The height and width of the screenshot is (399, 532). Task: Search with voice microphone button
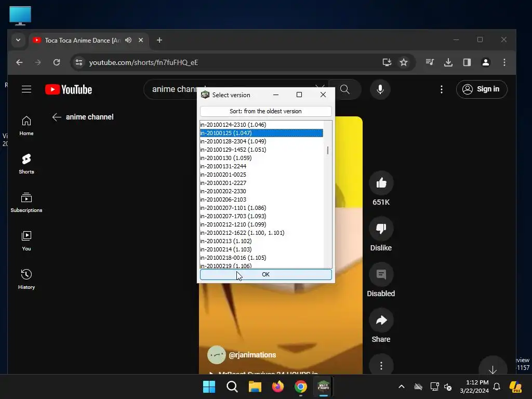click(x=380, y=89)
